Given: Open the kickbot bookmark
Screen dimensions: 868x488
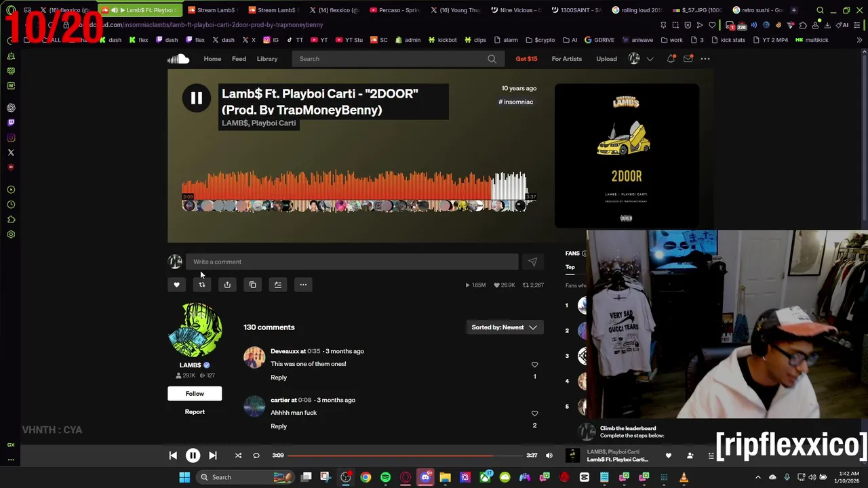Looking at the screenshot, I should coord(442,40).
